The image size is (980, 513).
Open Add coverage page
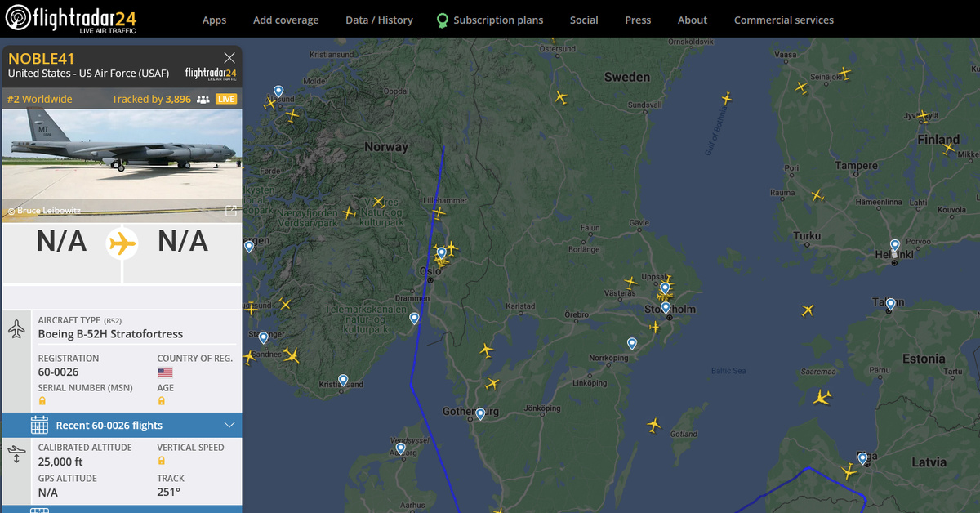(286, 20)
